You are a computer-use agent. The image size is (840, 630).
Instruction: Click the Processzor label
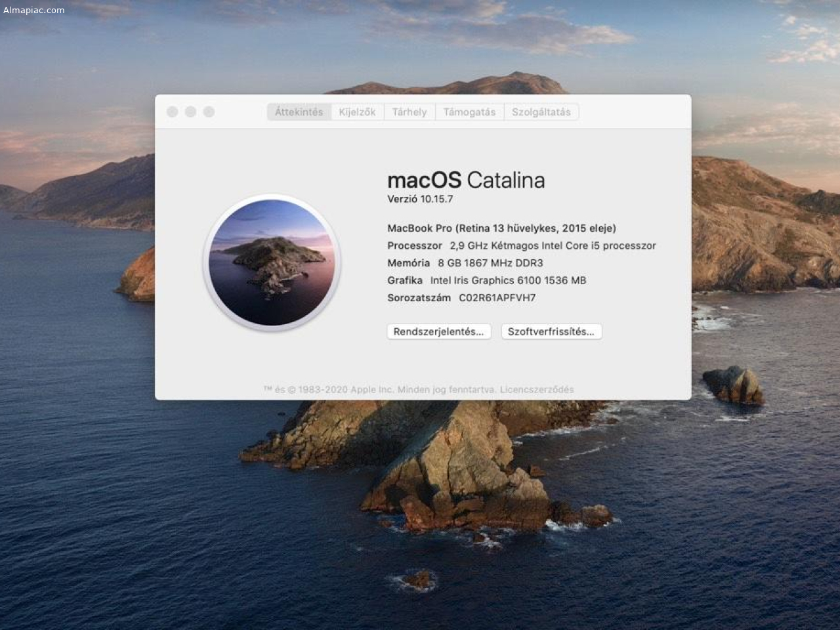415,245
